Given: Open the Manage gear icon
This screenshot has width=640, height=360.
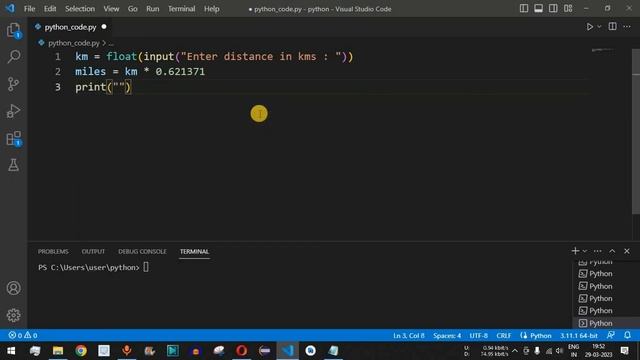Looking at the screenshot, I should tap(13, 315).
